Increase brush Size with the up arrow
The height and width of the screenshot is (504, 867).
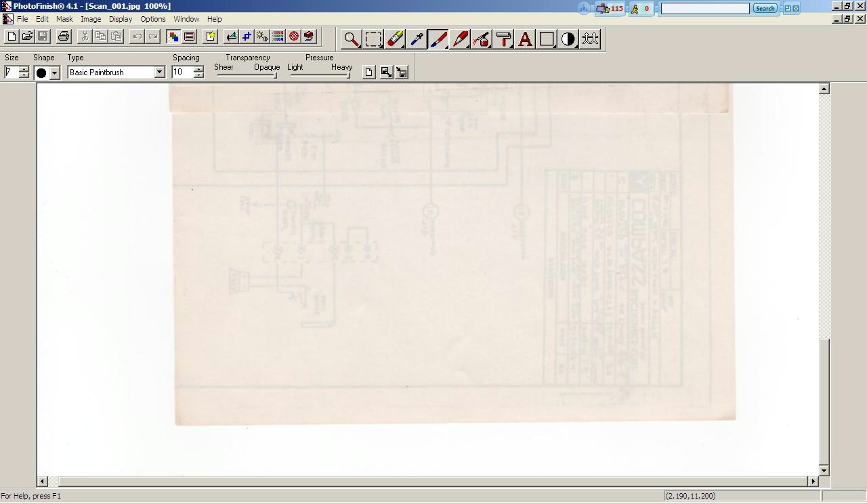[24, 69]
